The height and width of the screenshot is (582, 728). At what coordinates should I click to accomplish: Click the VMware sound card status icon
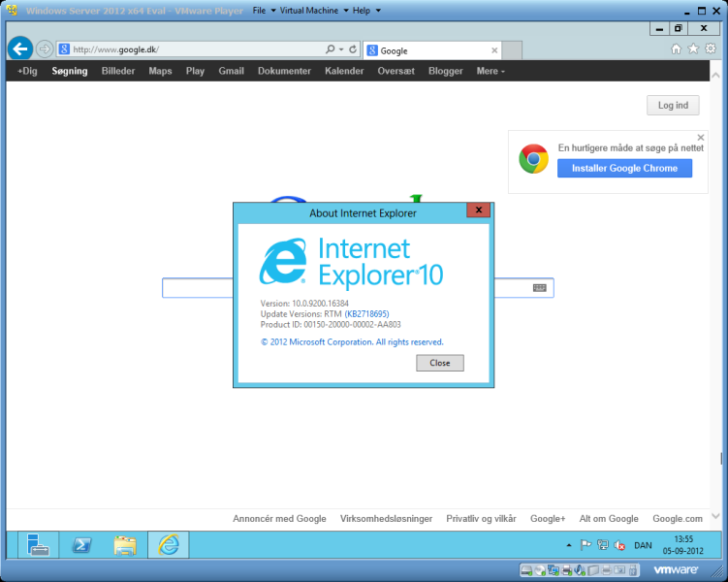pos(580,570)
